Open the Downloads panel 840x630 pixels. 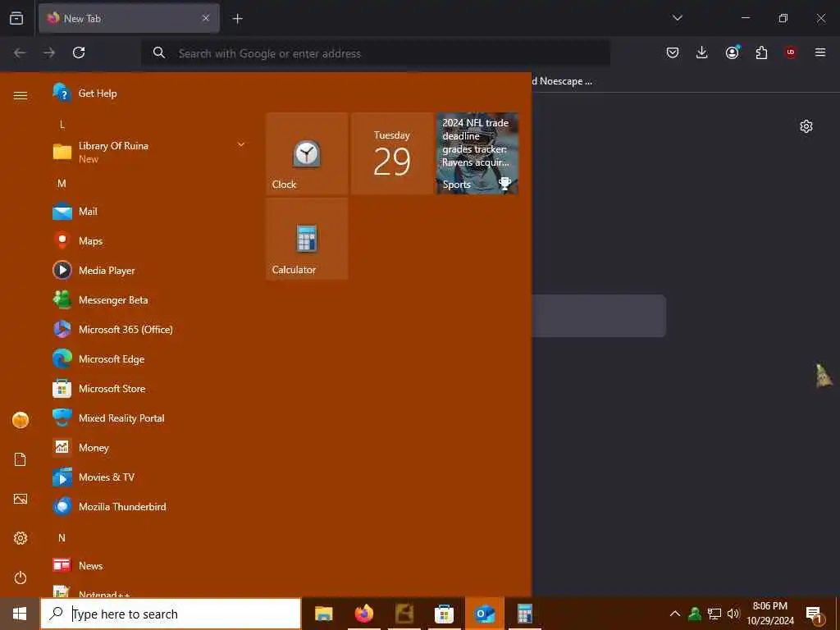point(702,52)
